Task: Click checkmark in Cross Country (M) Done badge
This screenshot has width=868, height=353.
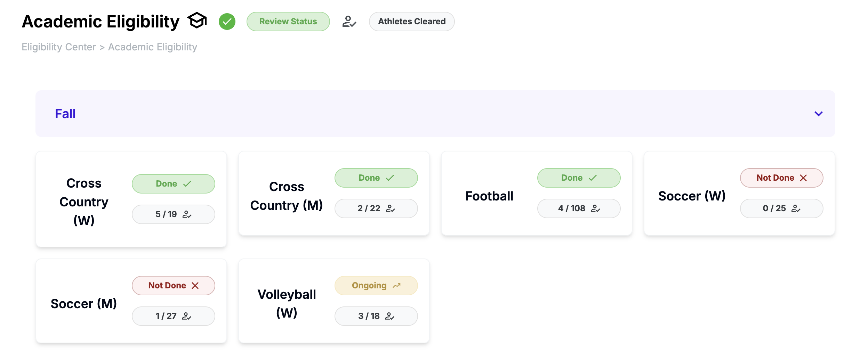Action: point(390,178)
